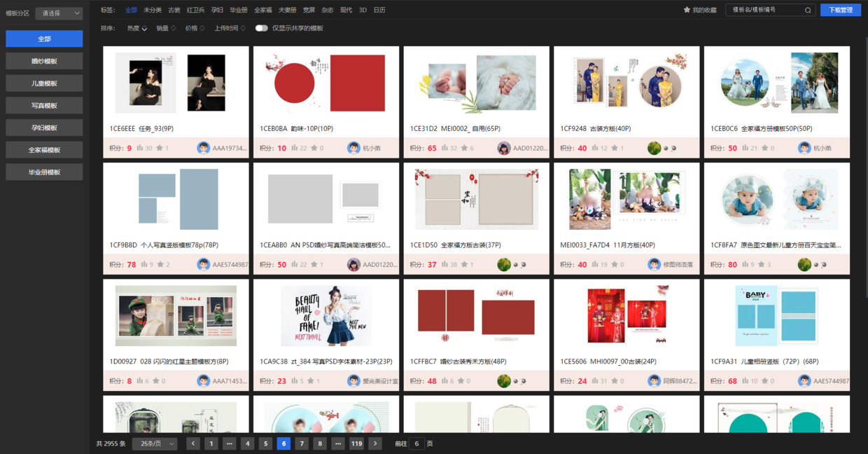Open 我的收藏 favorites
Viewport: 868px width, 454px height.
point(700,10)
